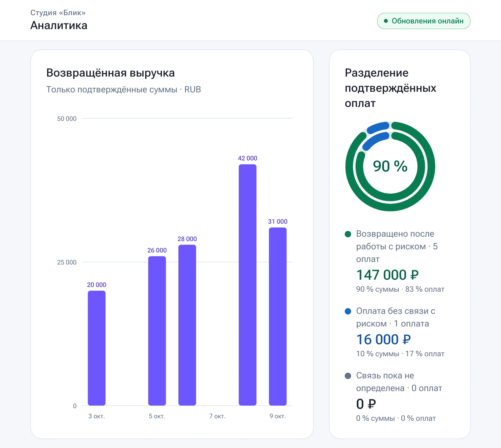Click the 42 000 value label above the bar
Screen dimensions: 501x448
[x=248, y=158]
